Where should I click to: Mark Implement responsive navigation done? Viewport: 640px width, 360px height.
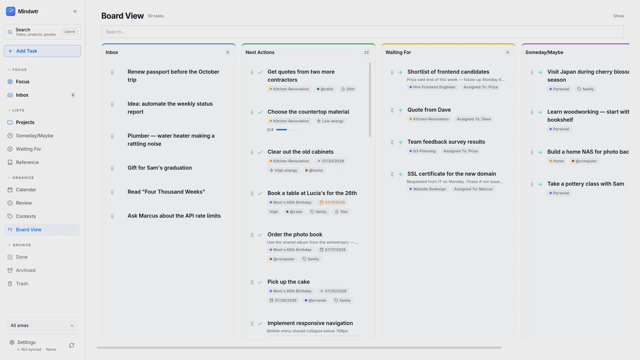click(260, 324)
